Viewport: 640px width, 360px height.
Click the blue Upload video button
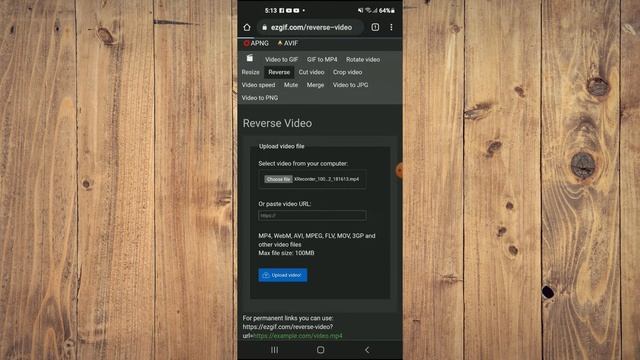tap(282, 275)
